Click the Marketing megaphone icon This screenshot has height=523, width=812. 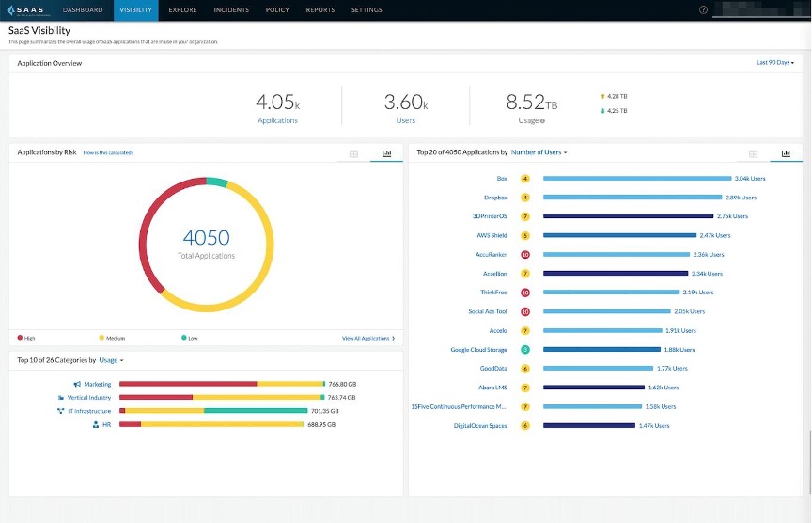pos(77,384)
